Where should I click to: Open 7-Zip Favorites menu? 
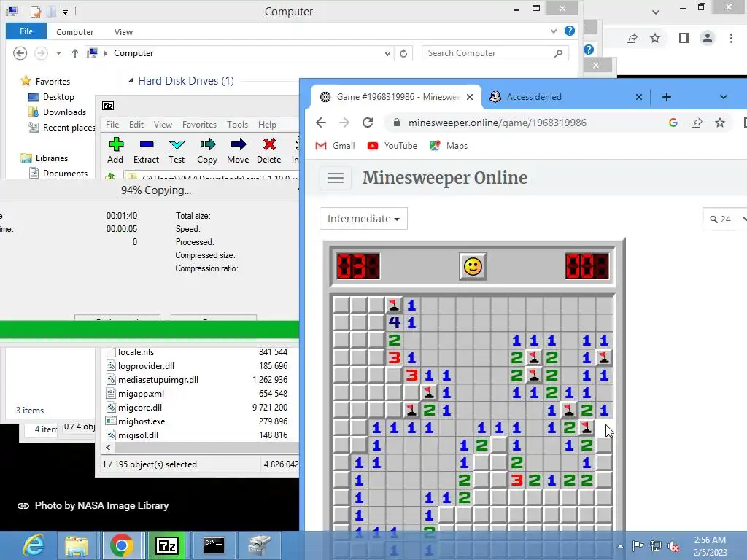pyautogui.click(x=199, y=124)
